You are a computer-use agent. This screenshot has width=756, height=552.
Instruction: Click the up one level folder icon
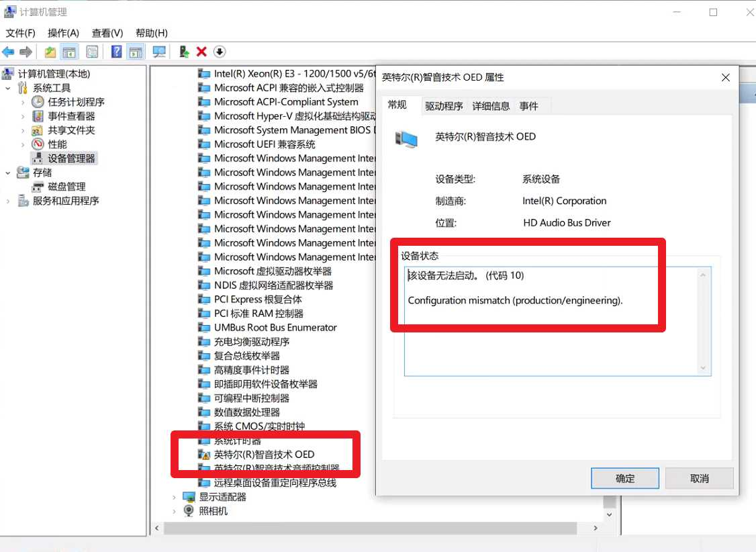click(x=50, y=52)
